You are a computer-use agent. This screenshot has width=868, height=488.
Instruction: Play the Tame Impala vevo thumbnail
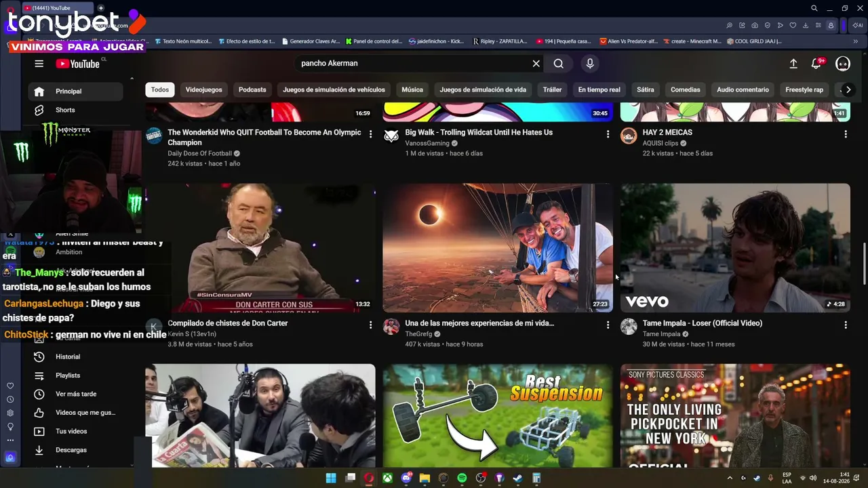[x=735, y=248]
